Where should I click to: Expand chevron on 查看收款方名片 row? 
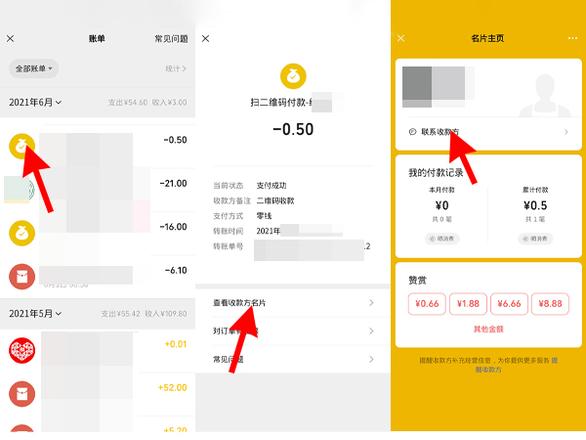pyautogui.click(x=371, y=303)
